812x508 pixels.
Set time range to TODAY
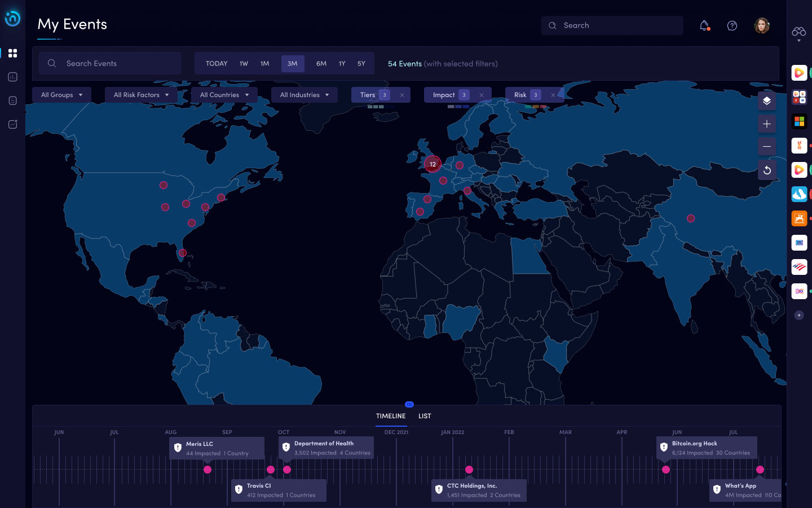point(217,64)
